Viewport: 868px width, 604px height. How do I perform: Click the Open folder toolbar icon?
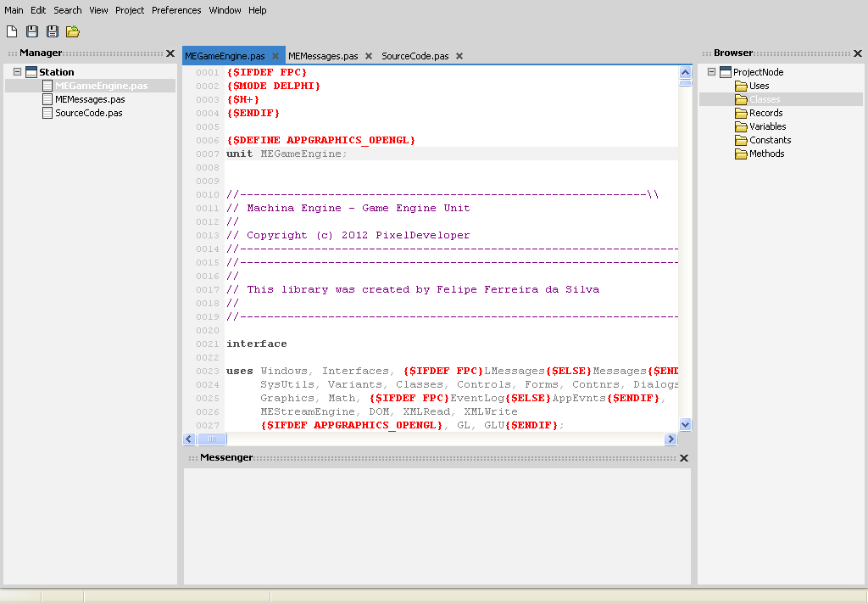(x=73, y=31)
